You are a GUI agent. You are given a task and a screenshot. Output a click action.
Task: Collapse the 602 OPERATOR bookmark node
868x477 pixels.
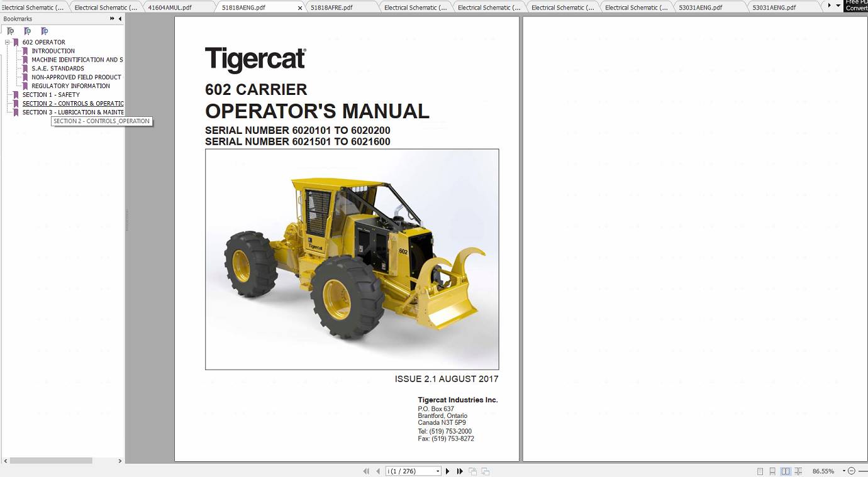[x=6, y=42]
